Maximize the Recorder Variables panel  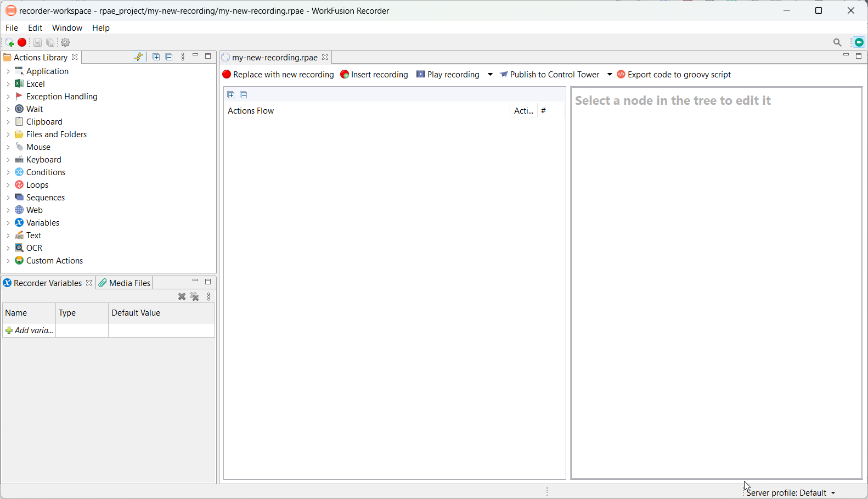(208, 282)
